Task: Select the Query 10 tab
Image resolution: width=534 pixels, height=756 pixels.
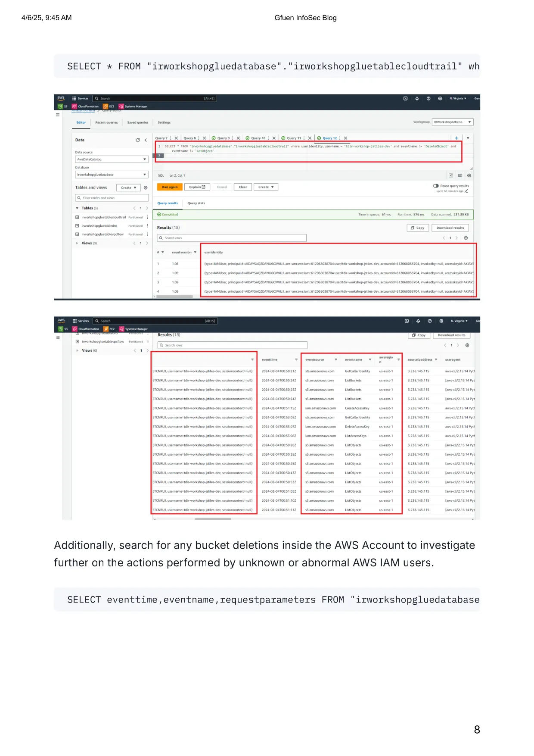Action: [x=258, y=138]
